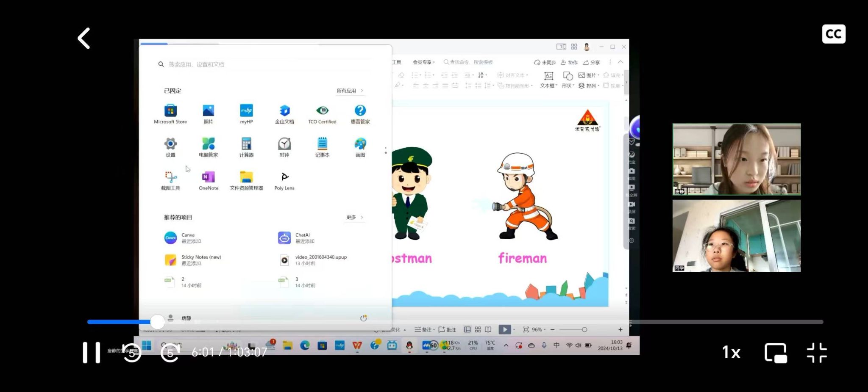
Task: Exit fullscreen mode
Action: point(817,353)
